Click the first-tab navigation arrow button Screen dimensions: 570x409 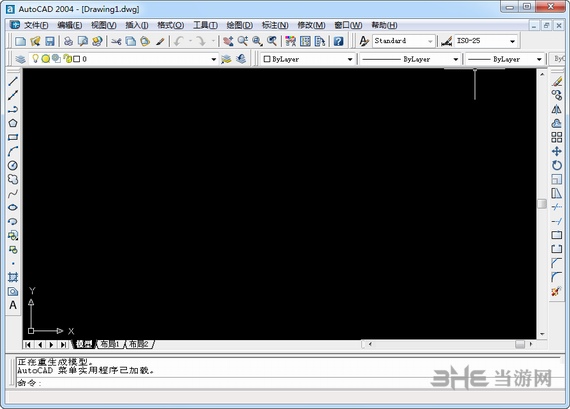click(28, 344)
